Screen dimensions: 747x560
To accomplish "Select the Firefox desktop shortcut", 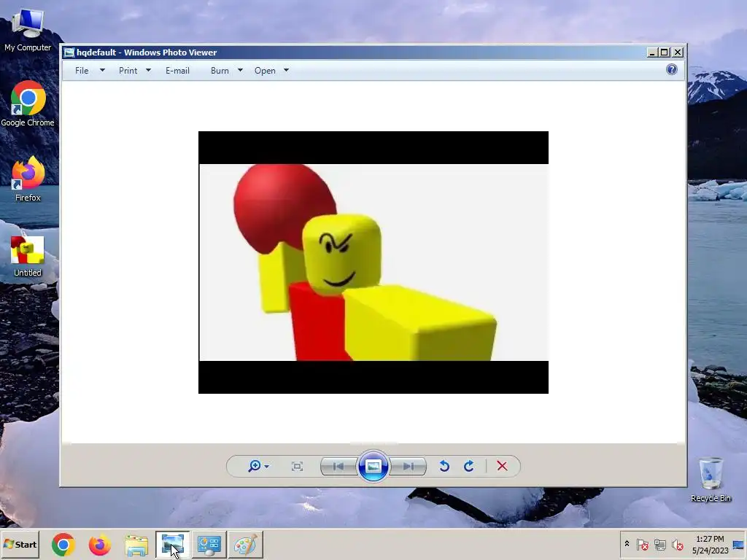I will pyautogui.click(x=28, y=179).
